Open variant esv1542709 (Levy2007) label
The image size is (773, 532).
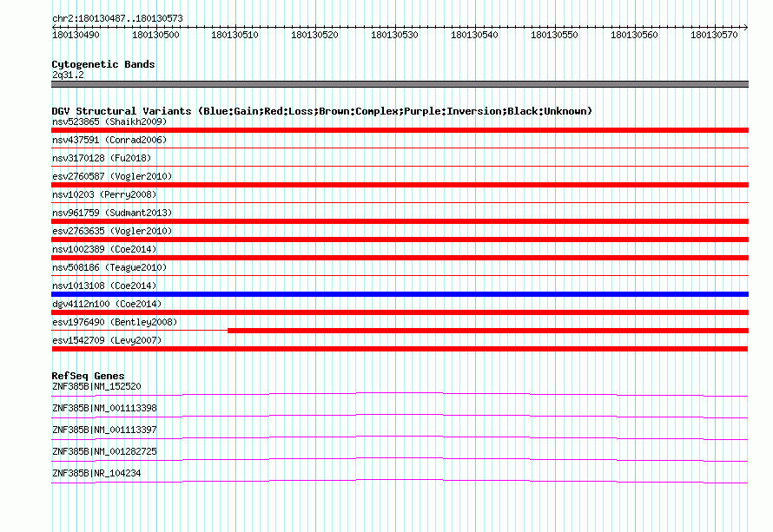tap(107, 340)
